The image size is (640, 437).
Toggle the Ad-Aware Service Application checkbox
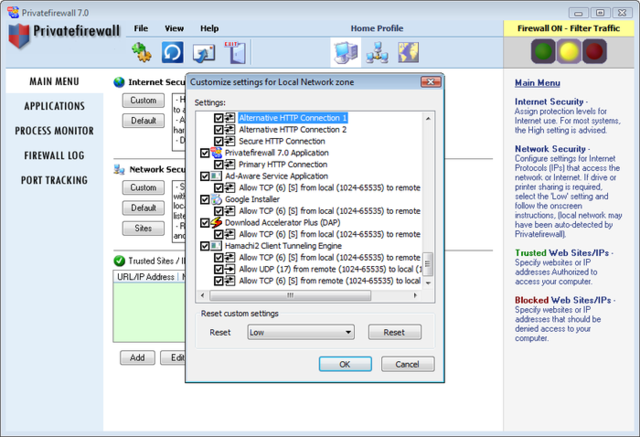coord(205,176)
